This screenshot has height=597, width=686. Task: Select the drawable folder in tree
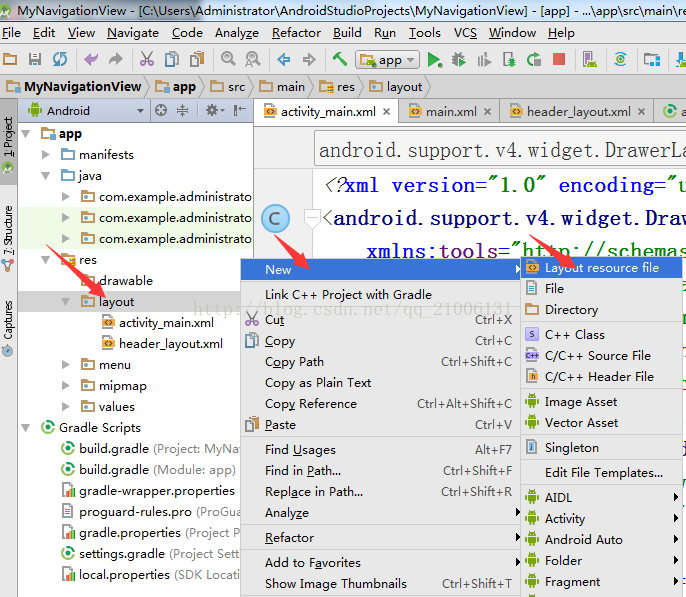117,281
